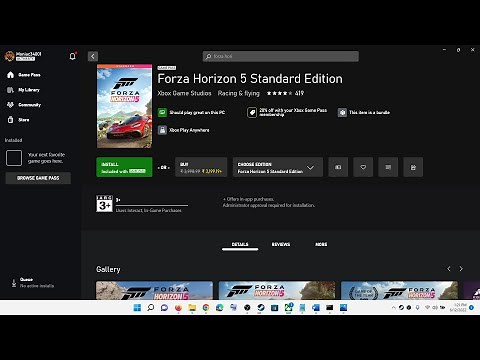Open My Library in sidebar
The width and height of the screenshot is (480, 360).
[x=23, y=90]
